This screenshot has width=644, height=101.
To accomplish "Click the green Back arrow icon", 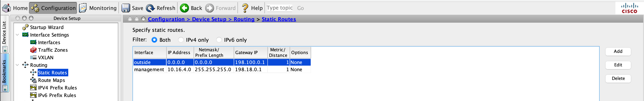I will pyautogui.click(x=185, y=8).
